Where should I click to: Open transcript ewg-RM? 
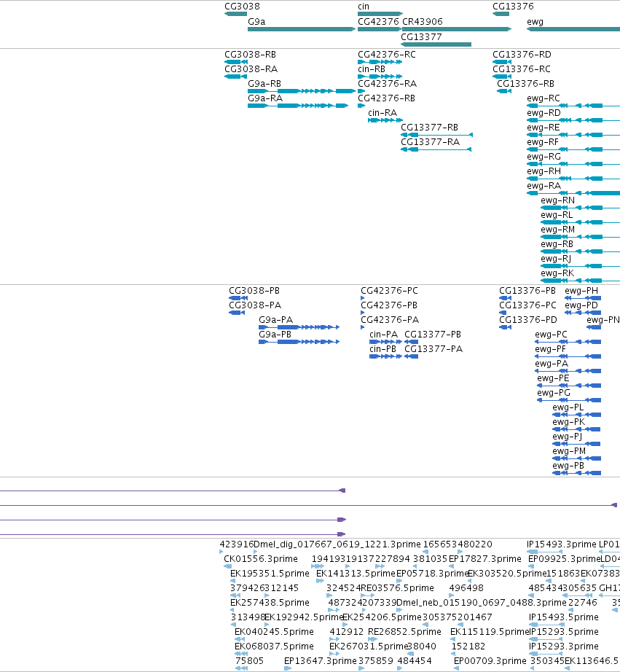click(558, 230)
